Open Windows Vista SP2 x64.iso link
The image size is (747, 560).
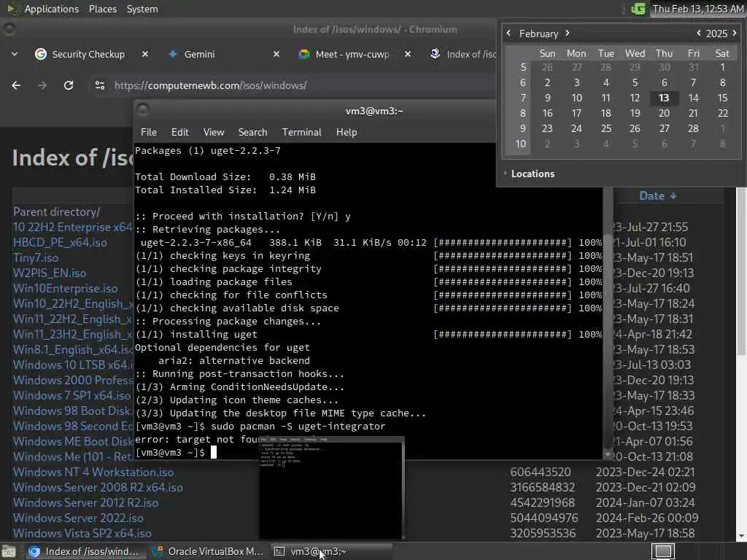point(82,533)
